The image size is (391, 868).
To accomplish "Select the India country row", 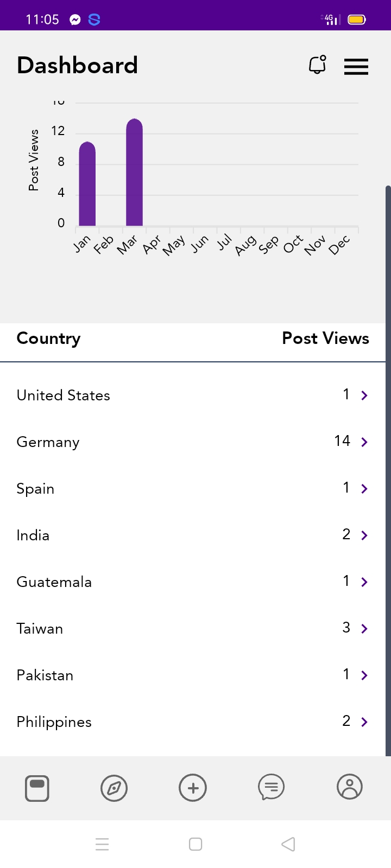I will [x=193, y=535].
